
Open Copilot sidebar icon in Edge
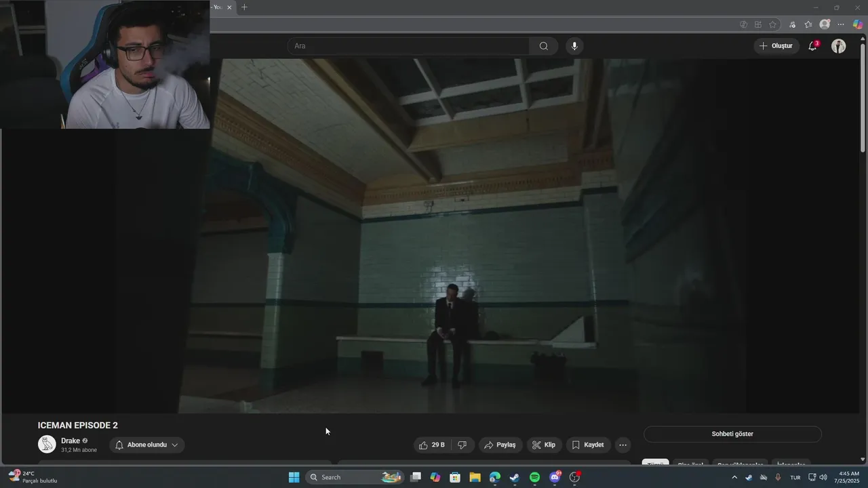tap(858, 24)
